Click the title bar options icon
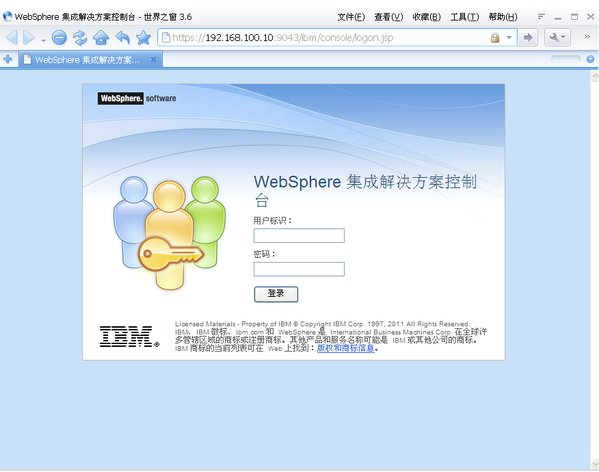 (541, 16)
